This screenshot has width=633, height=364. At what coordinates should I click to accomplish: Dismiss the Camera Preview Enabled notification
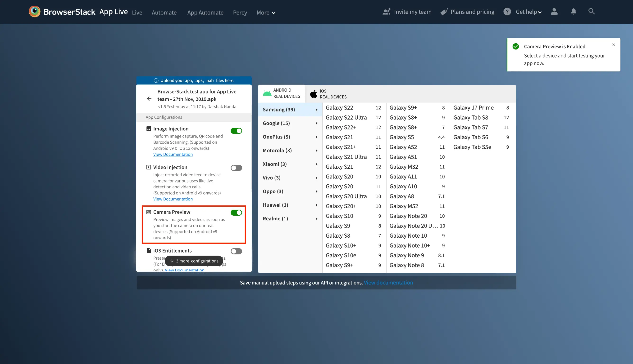pyautogui.click(x=613, y=45)
